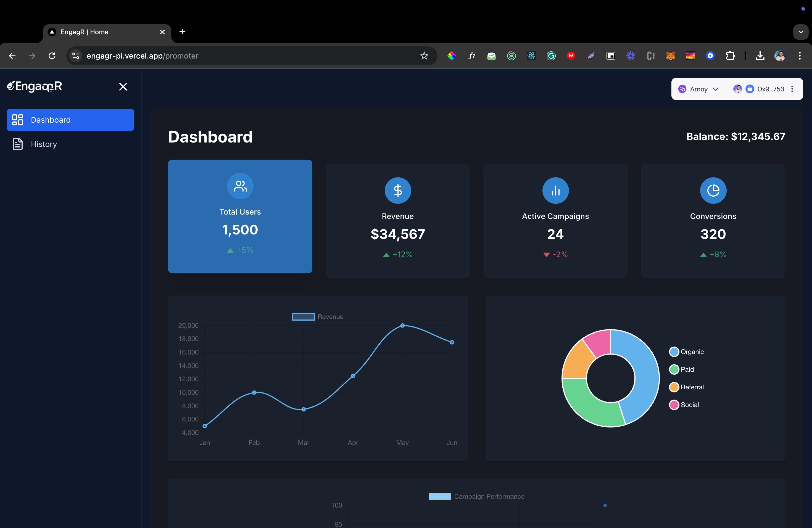
Task: Open the Extensions puzzle menu
Action: pos(730,56)
